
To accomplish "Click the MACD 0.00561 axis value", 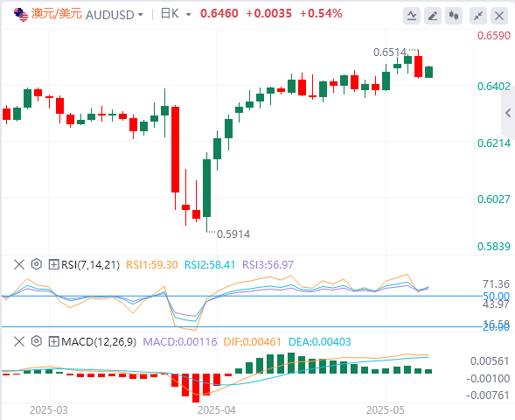I will 490,361.
